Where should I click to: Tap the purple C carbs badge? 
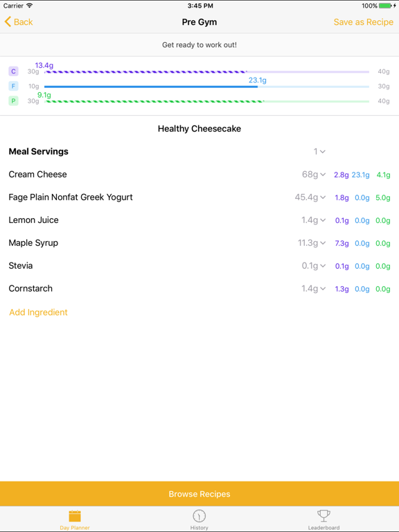click(x=13, y=71)
